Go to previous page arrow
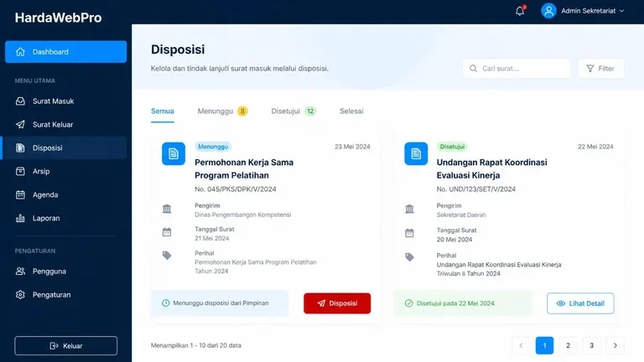This screenshot has width=644, height=362. [x=521, y=345]
